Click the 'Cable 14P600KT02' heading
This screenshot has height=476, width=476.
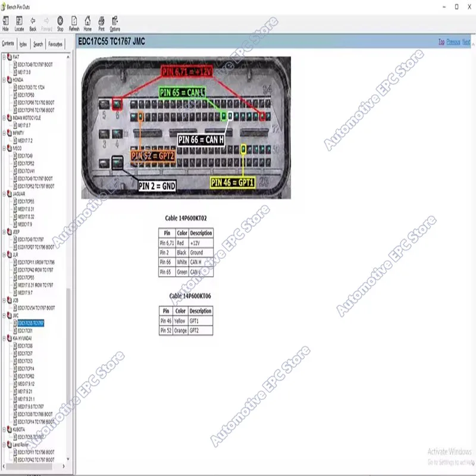186,218
